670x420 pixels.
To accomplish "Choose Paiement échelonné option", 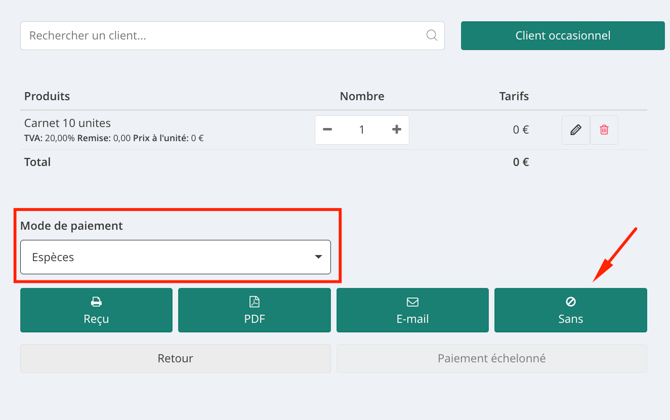I will pos(491,358).
